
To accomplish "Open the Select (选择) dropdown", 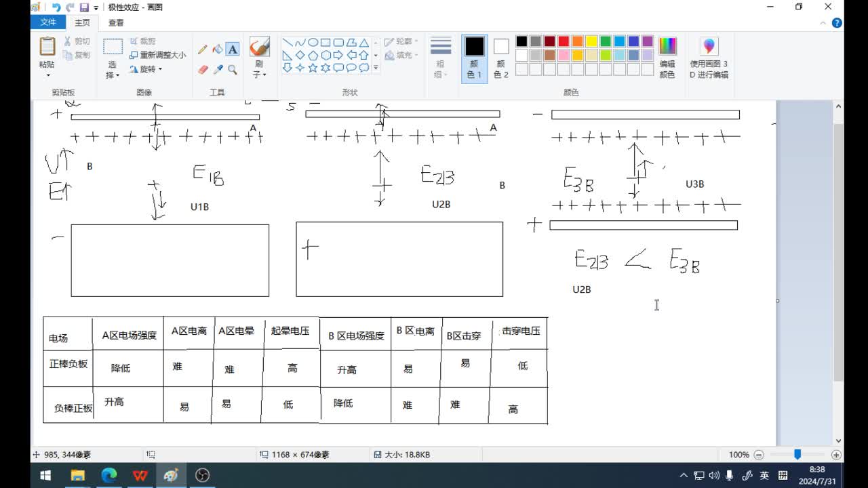I will [113, 70].
